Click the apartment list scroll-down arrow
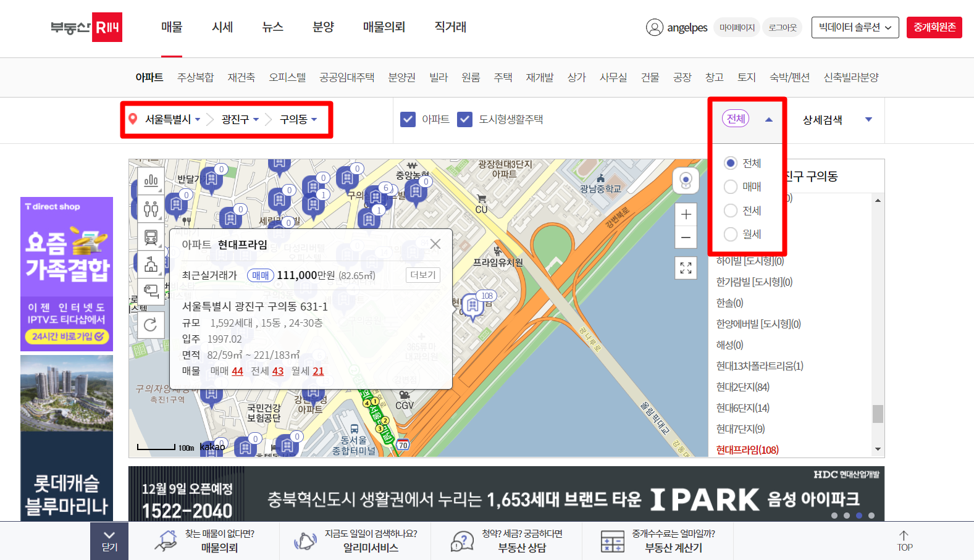This screenshot has width=974, height=560. coord(878,449)
